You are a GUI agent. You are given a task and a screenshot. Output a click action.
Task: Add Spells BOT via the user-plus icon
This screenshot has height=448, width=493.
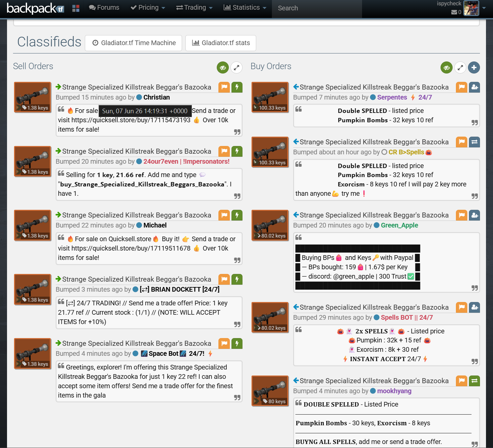tap(474, 307)
